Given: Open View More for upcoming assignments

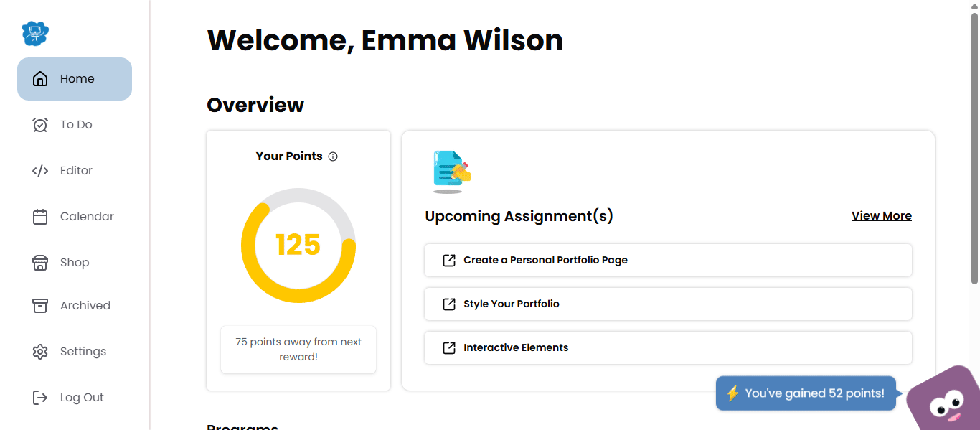Looking at the screenshot, I should [881, 216].
